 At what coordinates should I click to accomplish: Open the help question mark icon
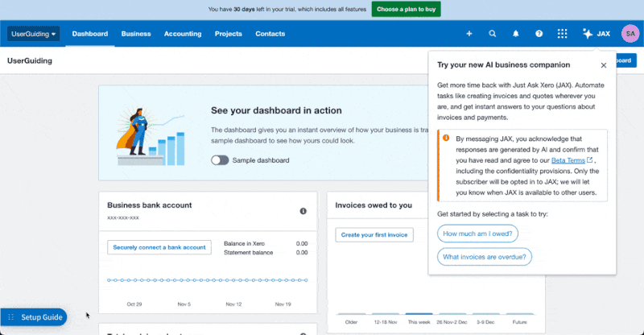coord(539,34)
